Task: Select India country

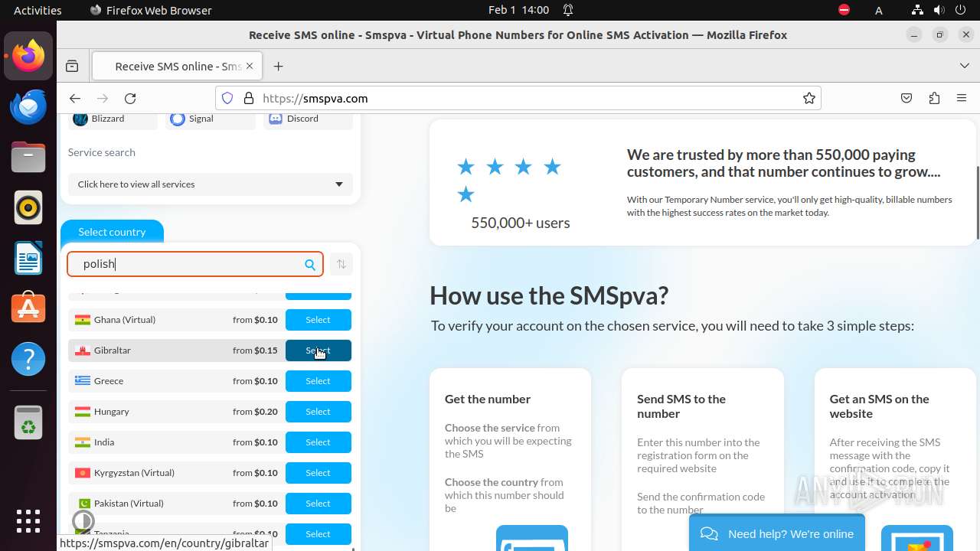Action: pyautogui.click(x=318, y=442)
